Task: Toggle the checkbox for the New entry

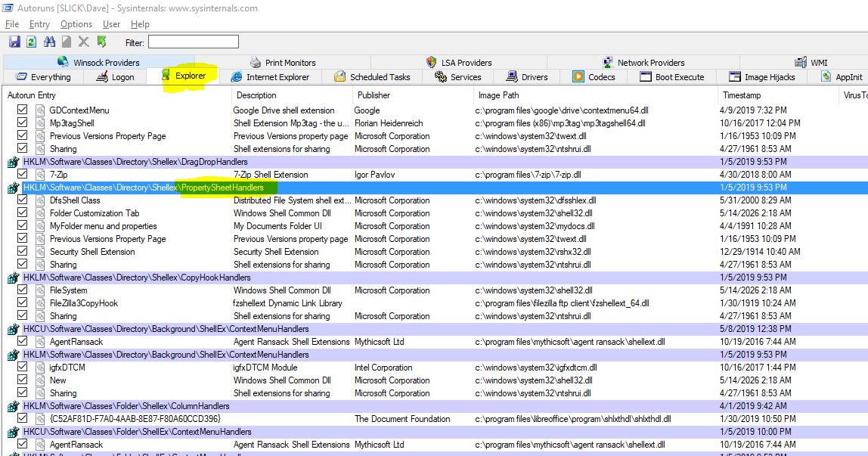Action: 22,380
